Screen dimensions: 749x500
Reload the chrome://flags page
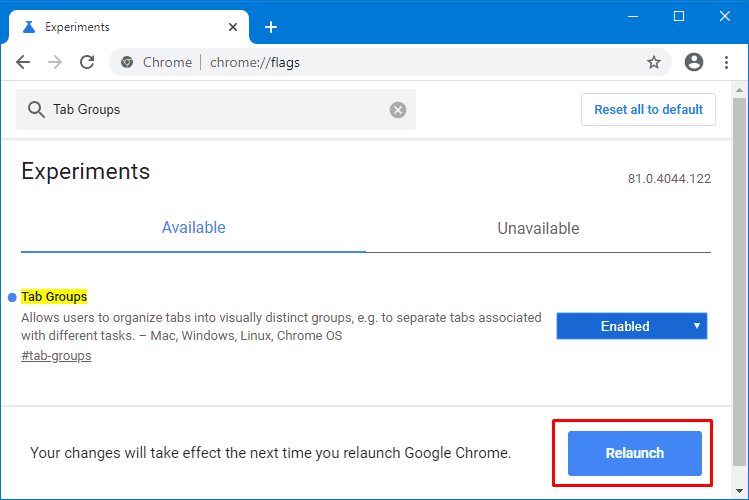87,62
